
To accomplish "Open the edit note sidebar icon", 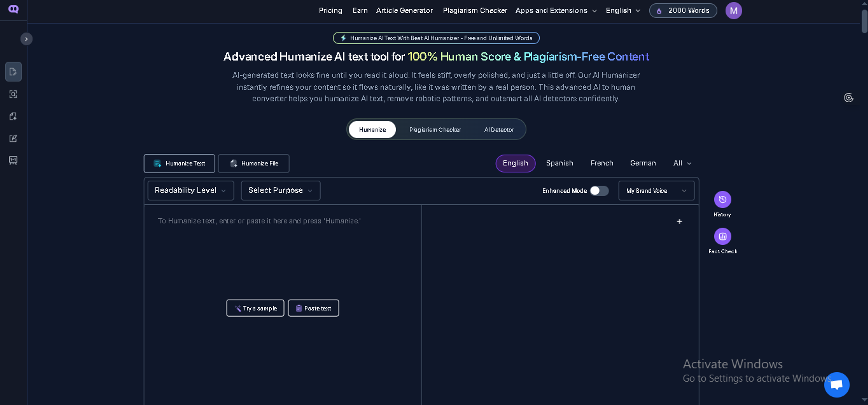I will click(x=13, y=138).
